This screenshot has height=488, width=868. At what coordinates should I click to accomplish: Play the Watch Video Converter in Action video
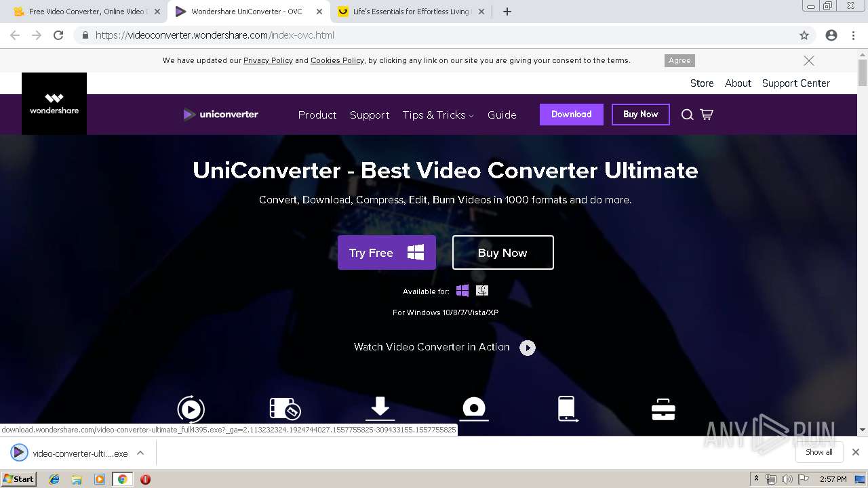click(x=528, y=348)
